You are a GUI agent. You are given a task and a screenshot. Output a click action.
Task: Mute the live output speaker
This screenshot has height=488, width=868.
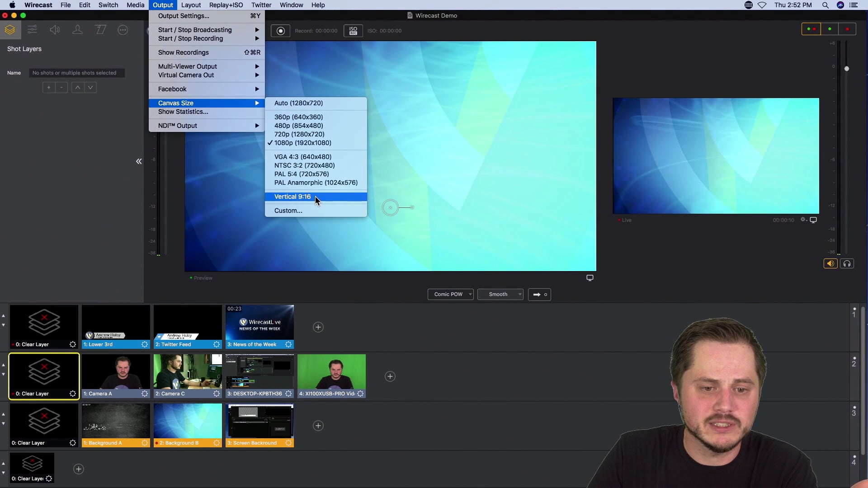coord(830,263)
